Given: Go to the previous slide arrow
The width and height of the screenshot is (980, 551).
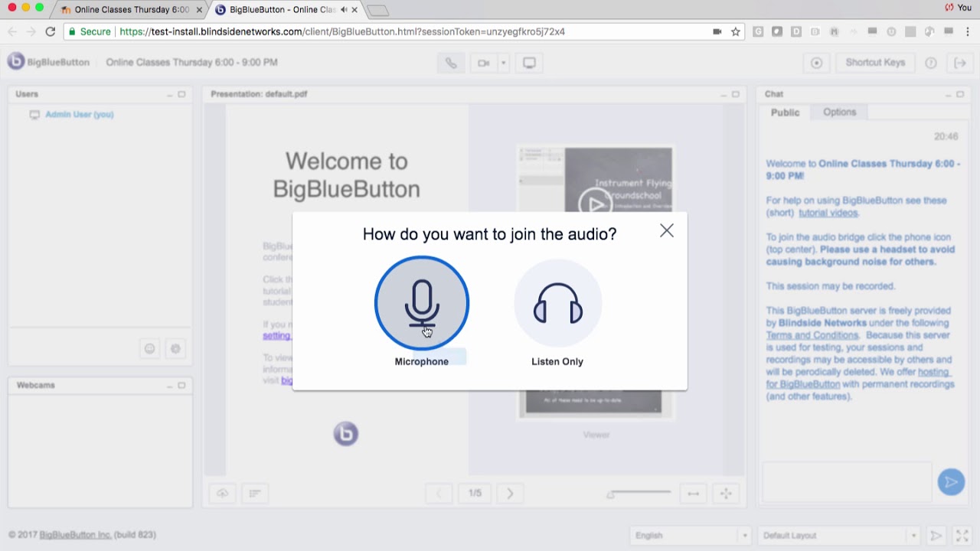Looking at the screenshot, I should tap(439, 494).
